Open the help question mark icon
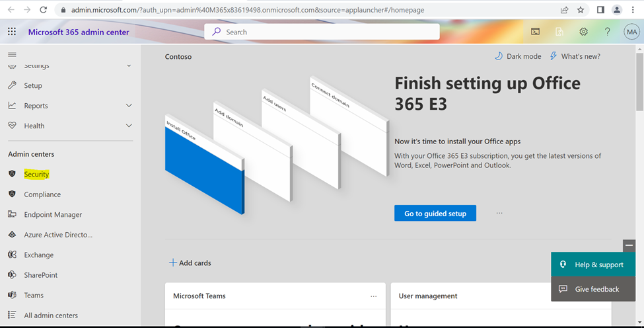644x328 pixels. pyautogui.click(x=608, y=32)
